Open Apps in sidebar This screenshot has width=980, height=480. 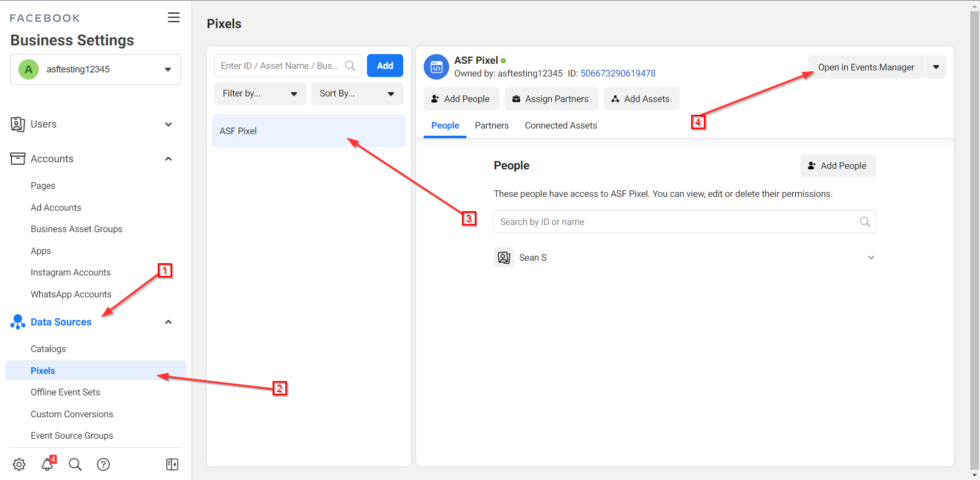41,251
